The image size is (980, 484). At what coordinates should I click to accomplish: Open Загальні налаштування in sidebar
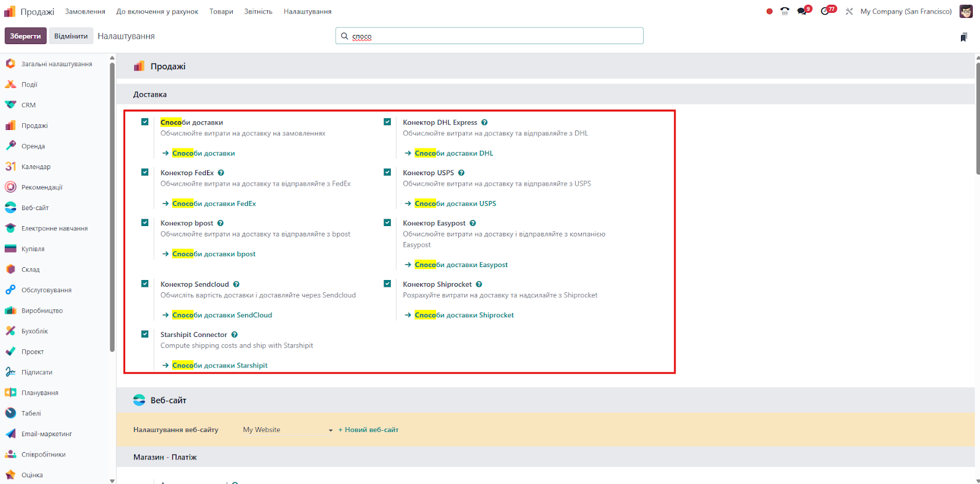tap(55, 64)
